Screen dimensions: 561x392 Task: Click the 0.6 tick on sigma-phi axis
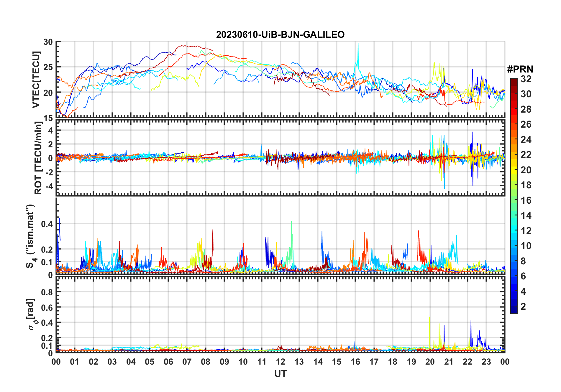click(47, 307)
